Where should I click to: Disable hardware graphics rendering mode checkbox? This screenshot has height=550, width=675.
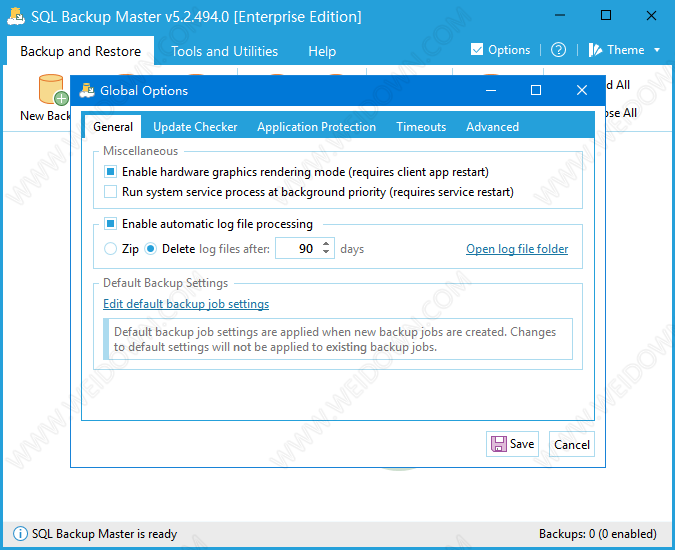click(111, 172)
